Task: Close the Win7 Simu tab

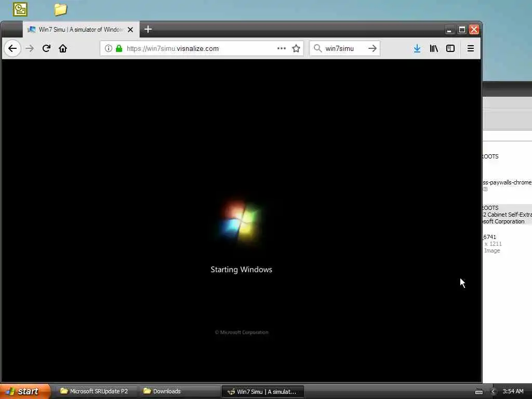Action: [130, 30]
